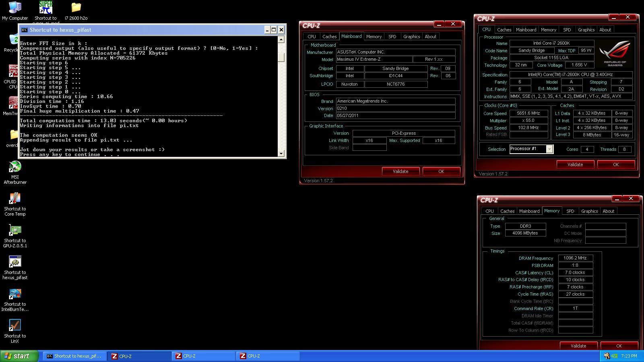Click the console vertical scrollbar thumb
The height and width of the screenshot is (362, 644).
coord(281,57)
